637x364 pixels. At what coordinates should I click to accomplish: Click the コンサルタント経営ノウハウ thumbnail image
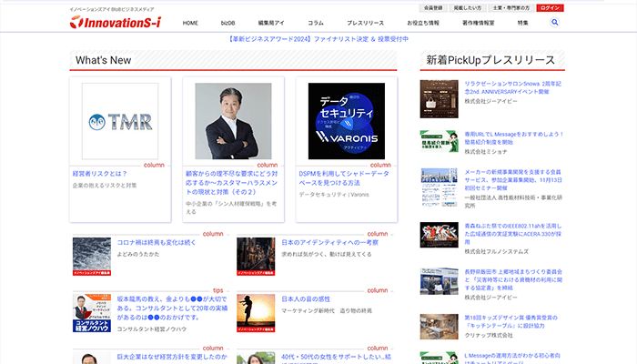pyautogui.click(x=92, y=313)
